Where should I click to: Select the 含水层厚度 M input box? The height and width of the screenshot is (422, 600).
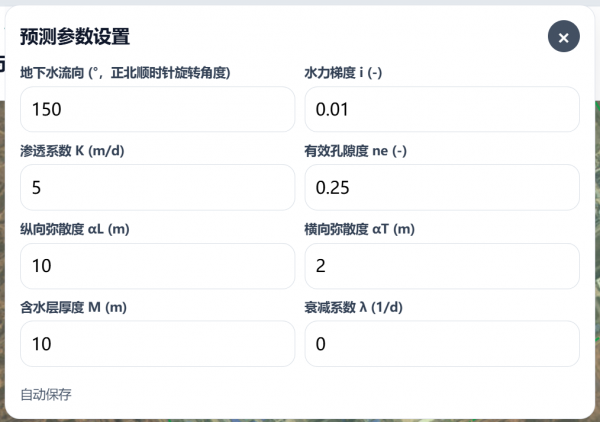coord(157,343)
